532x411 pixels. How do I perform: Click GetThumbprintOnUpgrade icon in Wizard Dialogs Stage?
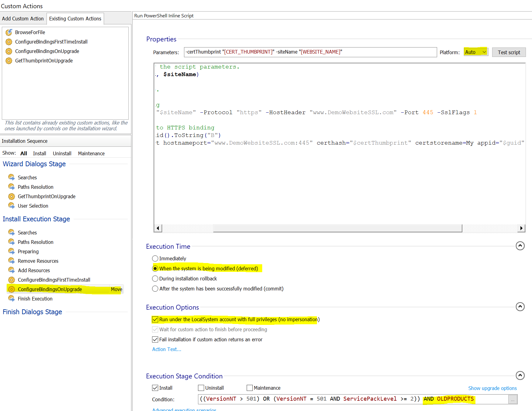coord(12,196)
